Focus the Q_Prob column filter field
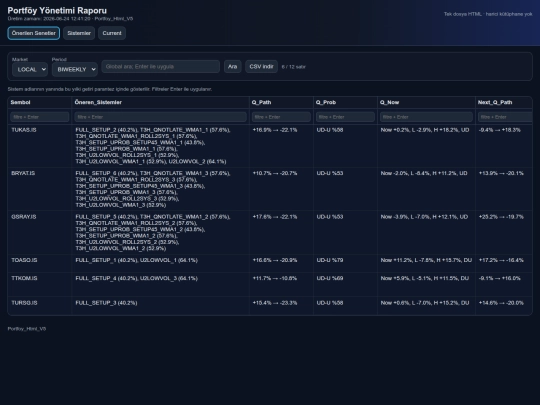Viewport: 540px width, 405px height. click(345, 117)
